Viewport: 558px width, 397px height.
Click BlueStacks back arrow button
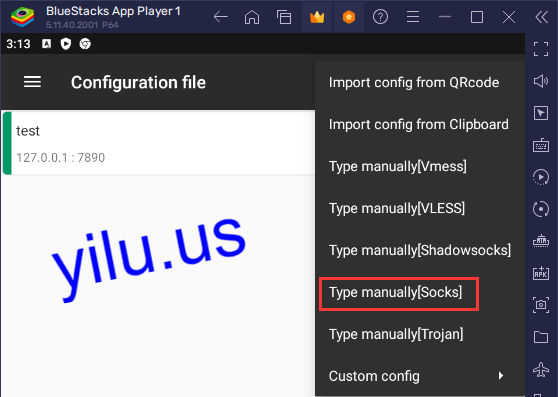point(220,17)
